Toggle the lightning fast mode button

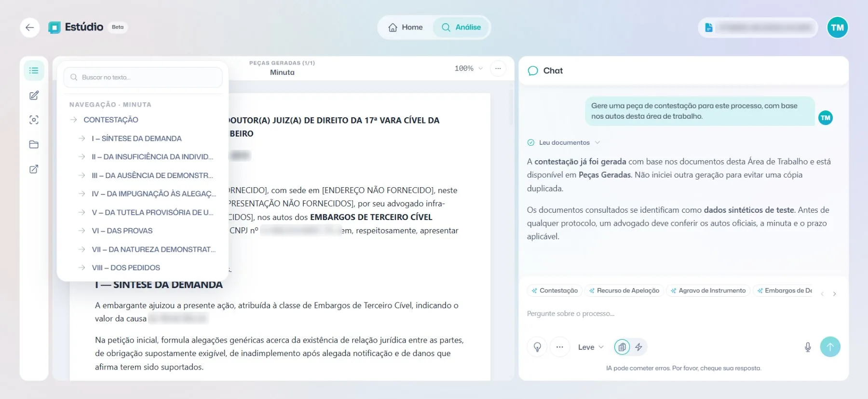tap(638, 347)
